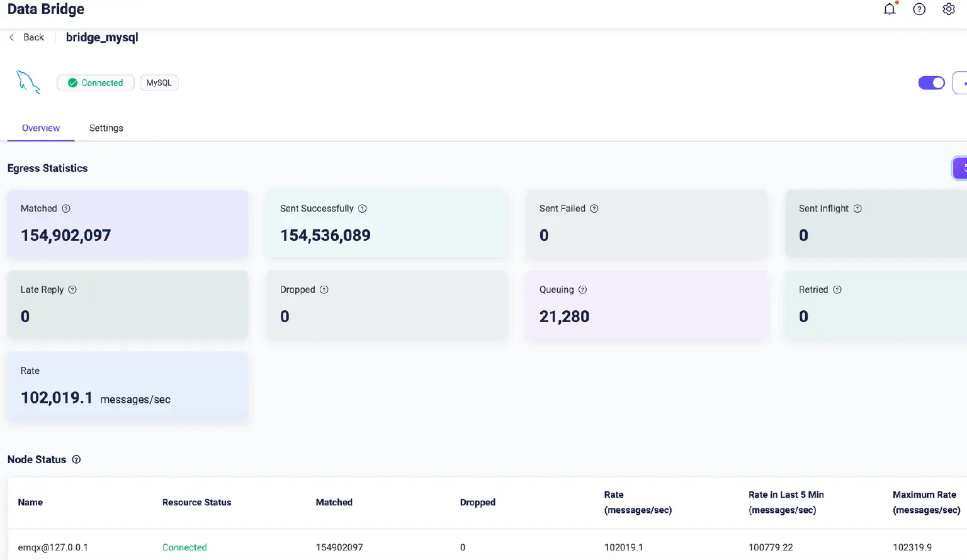Click the Dropped info icon
This screenshot has width=967, height=560.
(x=324, y=290)
